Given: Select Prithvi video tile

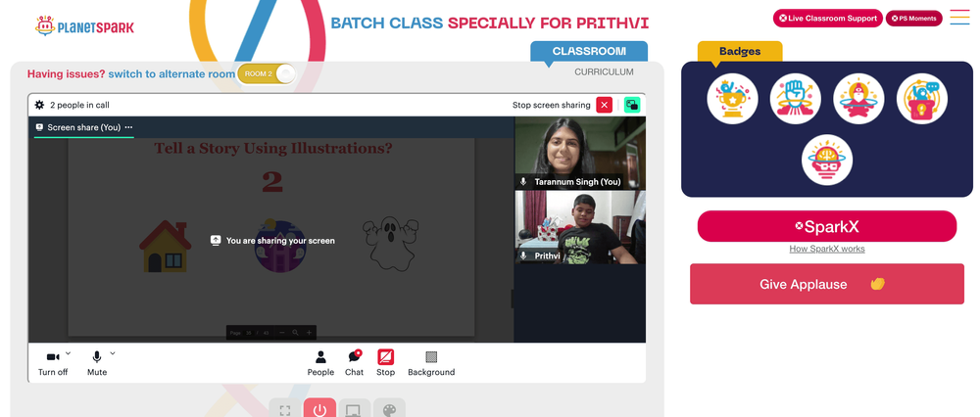Looking at the screenshot, I should [579, 227].
